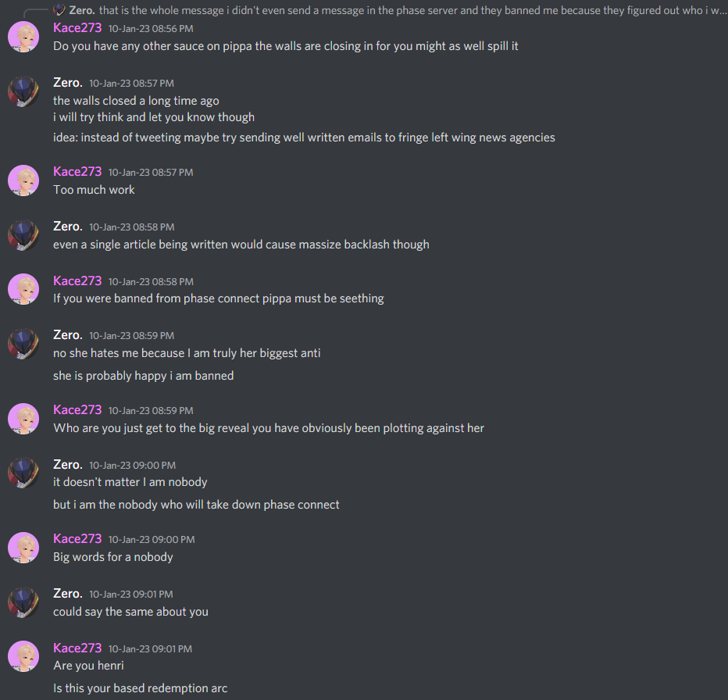Viewport: 728px width, 700px height.
Task: Open Zero's avatar next to 'the walls closed' message
Action: point(23,92)
